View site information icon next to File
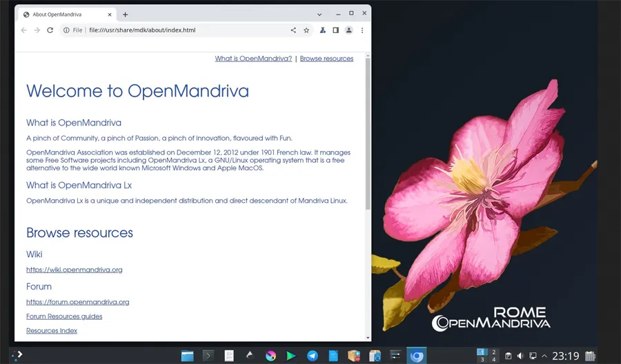 pyautogui.click(x=66, y=30)
